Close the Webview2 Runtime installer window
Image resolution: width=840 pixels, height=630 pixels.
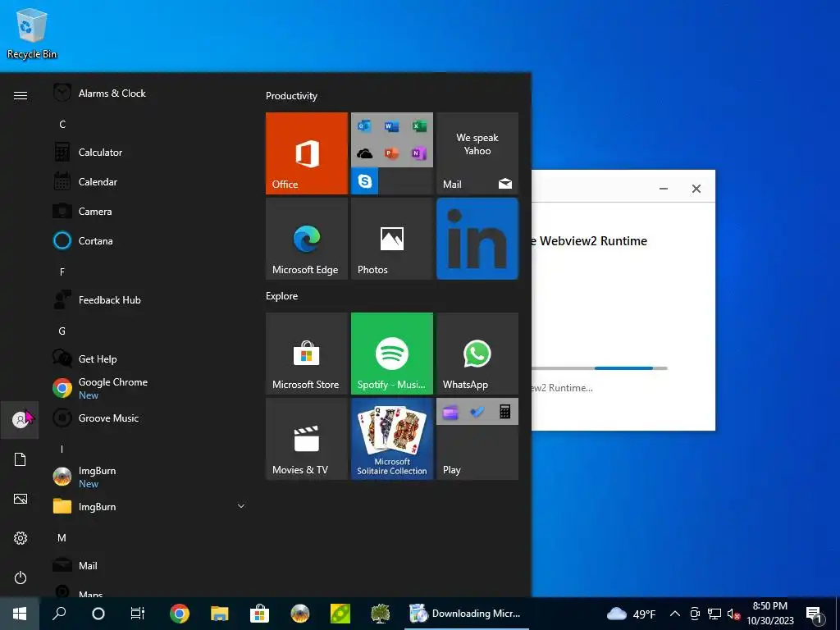pyautogui.click(x=696, y=189)
